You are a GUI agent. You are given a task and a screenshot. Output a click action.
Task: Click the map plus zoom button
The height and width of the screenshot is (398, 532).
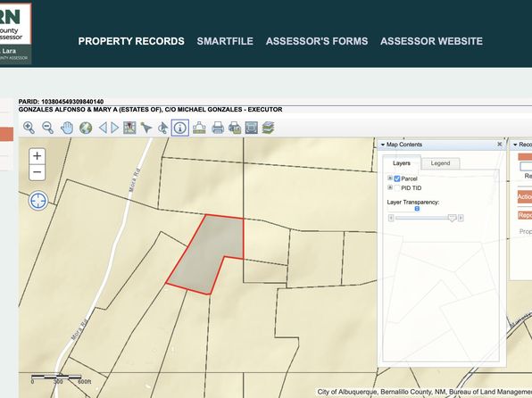point(37,156)
